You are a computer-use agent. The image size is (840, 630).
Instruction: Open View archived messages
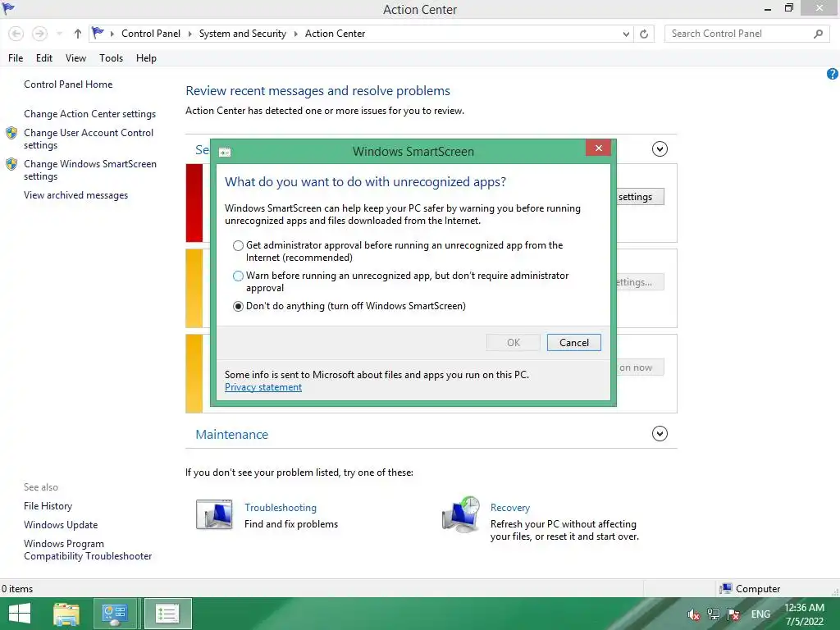pos(75,195)
